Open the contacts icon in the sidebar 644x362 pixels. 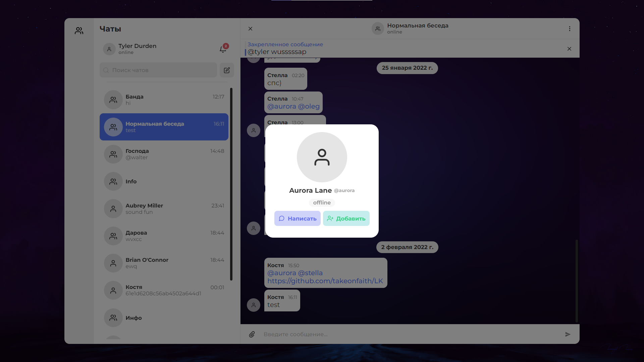click(x=79, y=31)
